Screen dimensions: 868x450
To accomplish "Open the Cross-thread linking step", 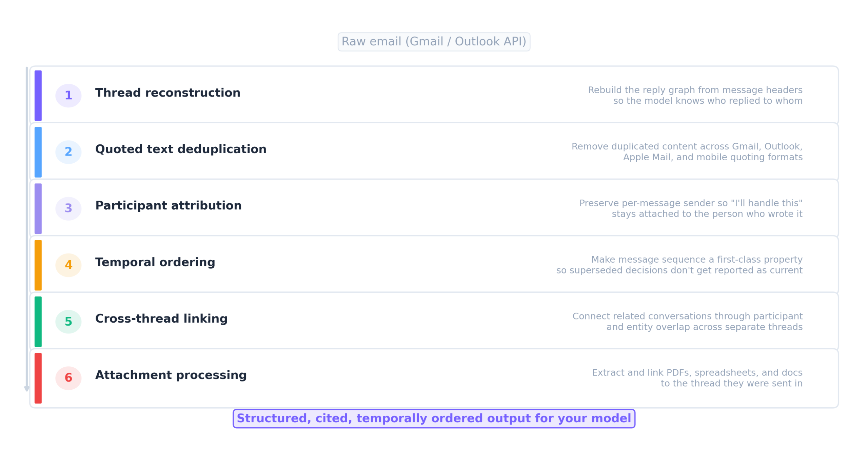I will click(161, 319).
